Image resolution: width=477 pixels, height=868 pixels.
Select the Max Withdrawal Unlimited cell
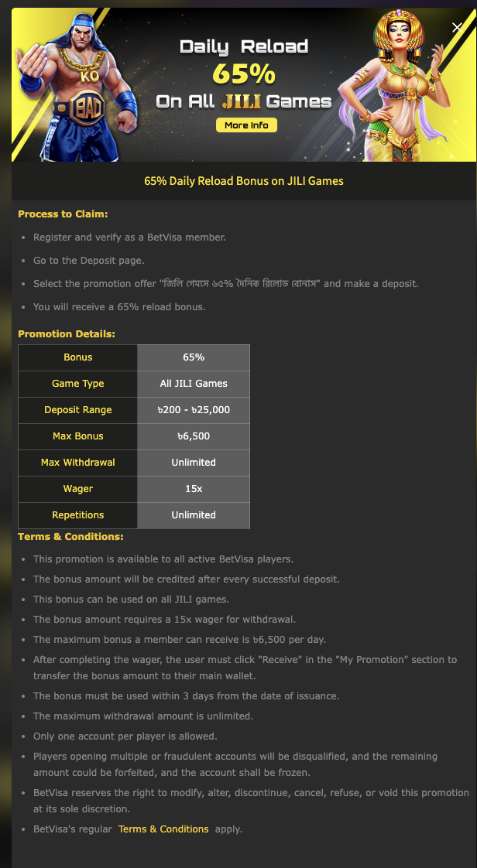pos(194,462)
